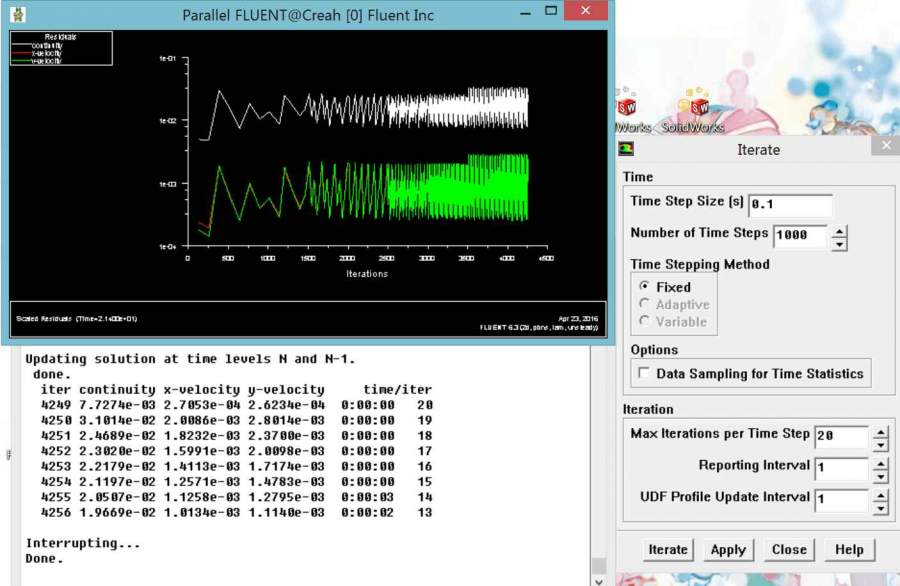Click continuity value 3.1014e-02
This screenshot has height=586, width=900.
point(117,420)
